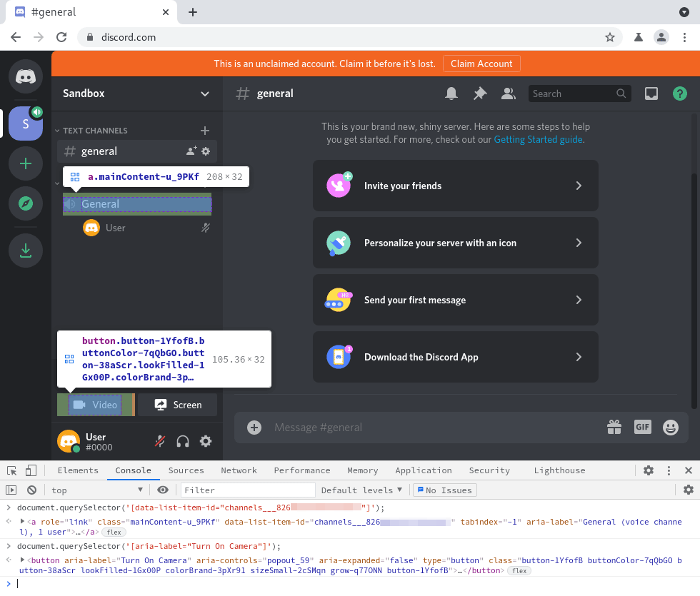Start screen share with Screen button
Viewport: 700px width, 596px height.
point(178,405)
